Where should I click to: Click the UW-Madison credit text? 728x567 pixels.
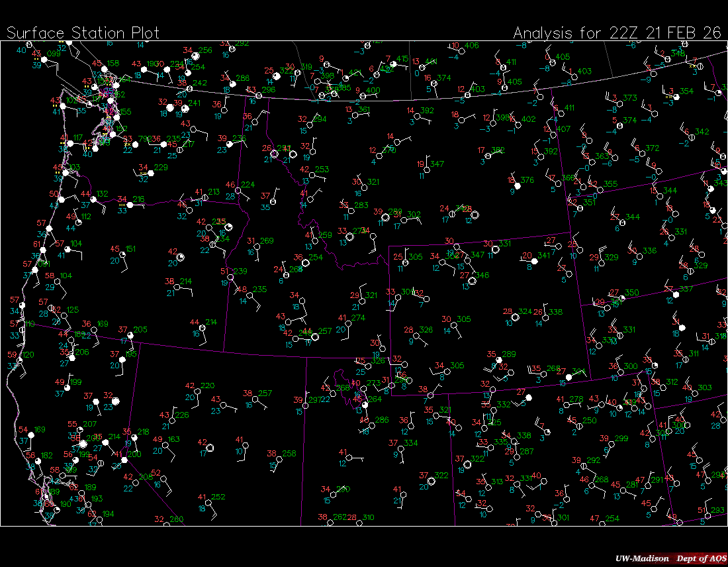click(x=641, y=558)
